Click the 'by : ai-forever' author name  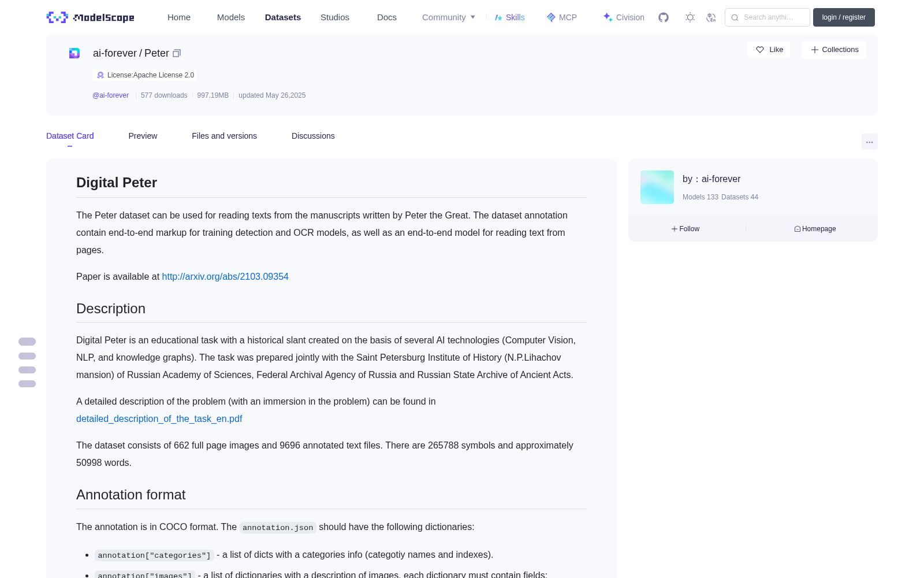(711, 179)
